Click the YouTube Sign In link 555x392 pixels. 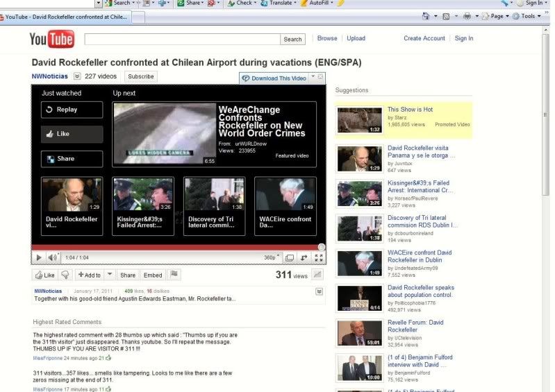(464, 38)
